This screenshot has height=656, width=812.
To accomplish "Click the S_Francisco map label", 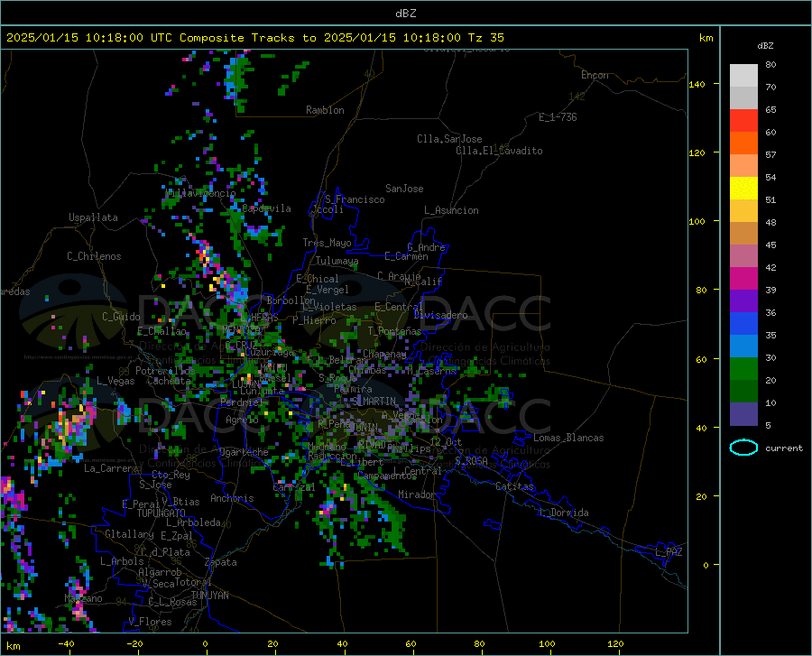I will tap(355, 199).
